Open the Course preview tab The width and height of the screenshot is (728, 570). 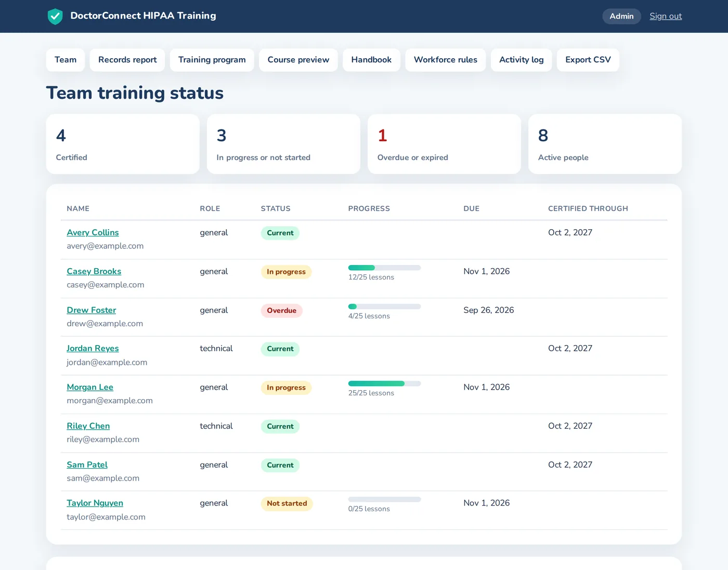point(298,60)
